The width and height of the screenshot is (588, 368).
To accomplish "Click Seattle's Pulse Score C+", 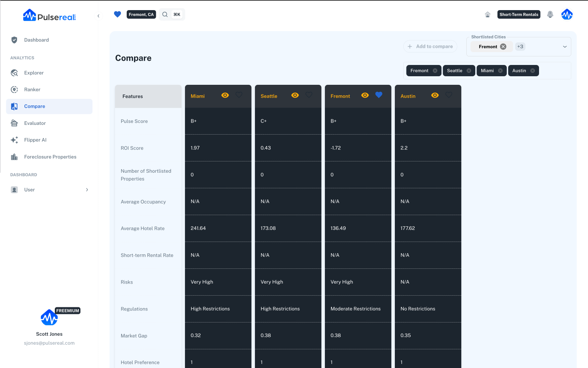I will pos(263,121).
